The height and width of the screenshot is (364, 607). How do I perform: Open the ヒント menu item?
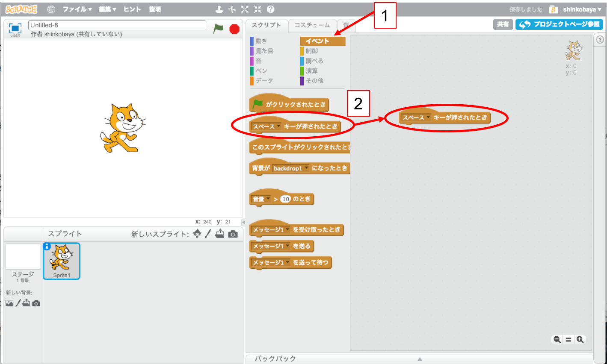tap(132, 9)
